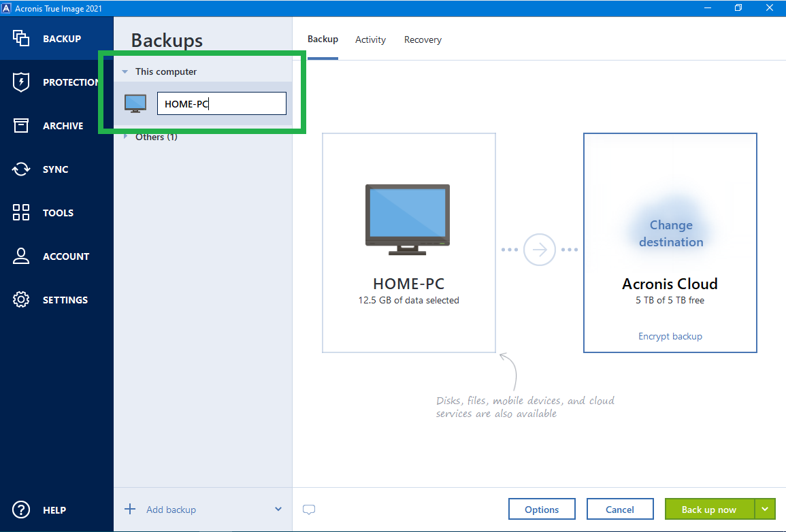Viewport: 786px width, 532px height.
Task: Open Settings from the sidebar
Action: pyautogui.click(x=20, y=299)
